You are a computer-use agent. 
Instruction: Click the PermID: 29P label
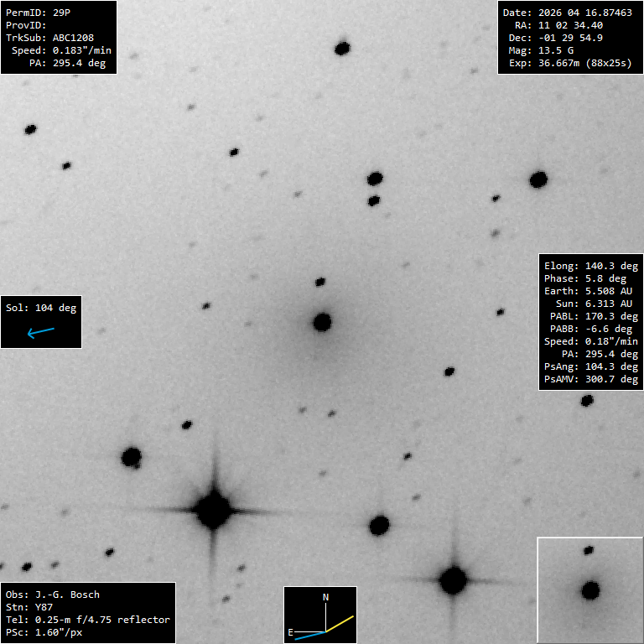39,13
